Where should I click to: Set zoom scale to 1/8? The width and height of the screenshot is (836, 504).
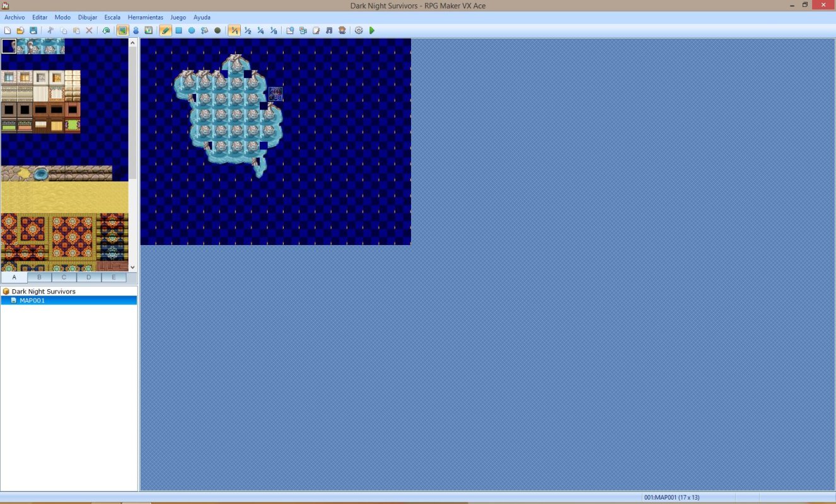273,30
